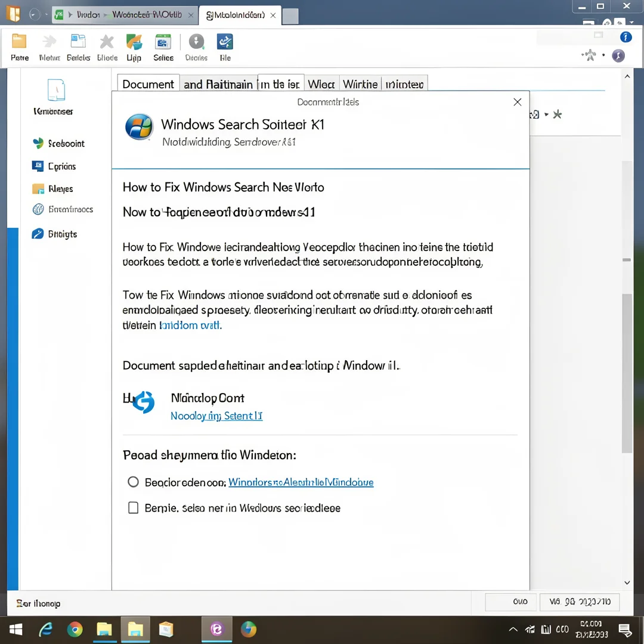Click the Uip toolbar icon
Image resolution: width=644 pixels, height=644 pixels.
(x=134, y=42)
